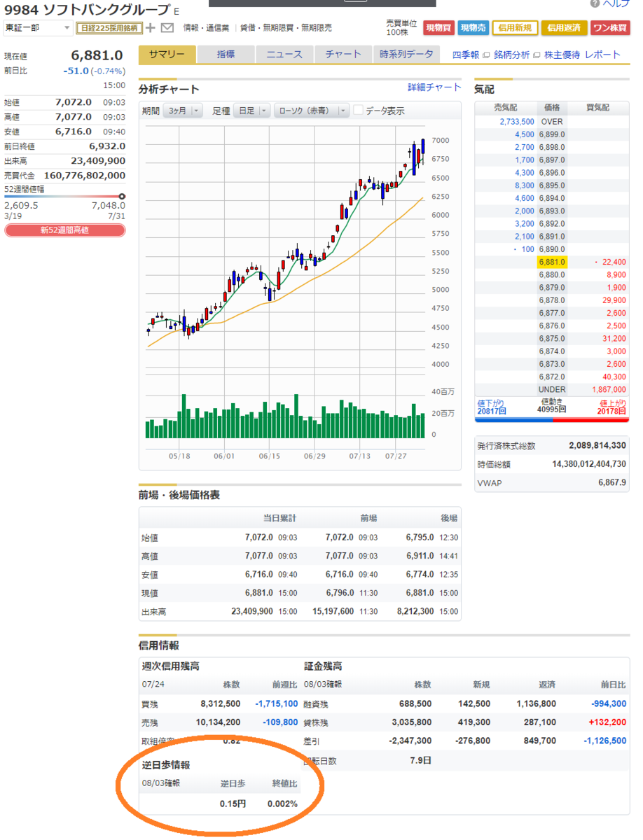Open the 株主優待 link
This screenshot has height=840, width=643.
click(562, 55)
